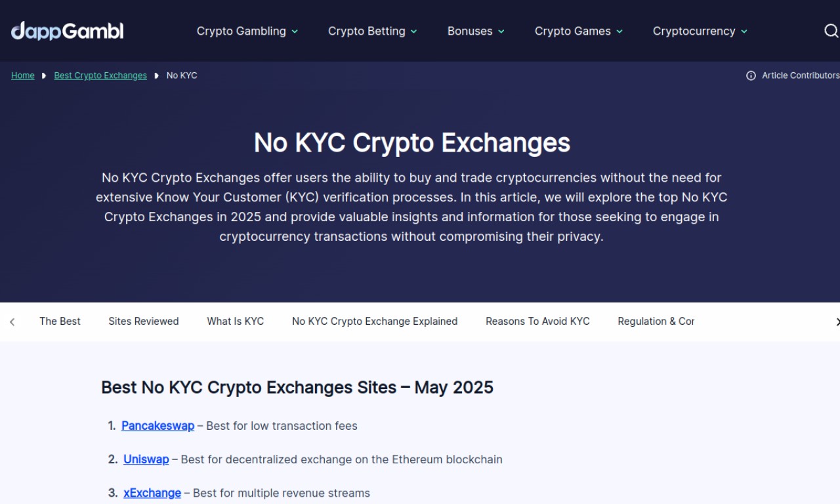Click the dappGambl logo
The width and height of the screenshot is (840, 504).
[67, 31]
